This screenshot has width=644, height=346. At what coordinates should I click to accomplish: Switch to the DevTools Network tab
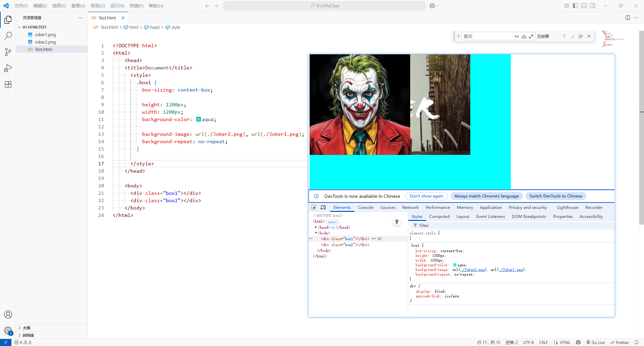coord(410,208)
